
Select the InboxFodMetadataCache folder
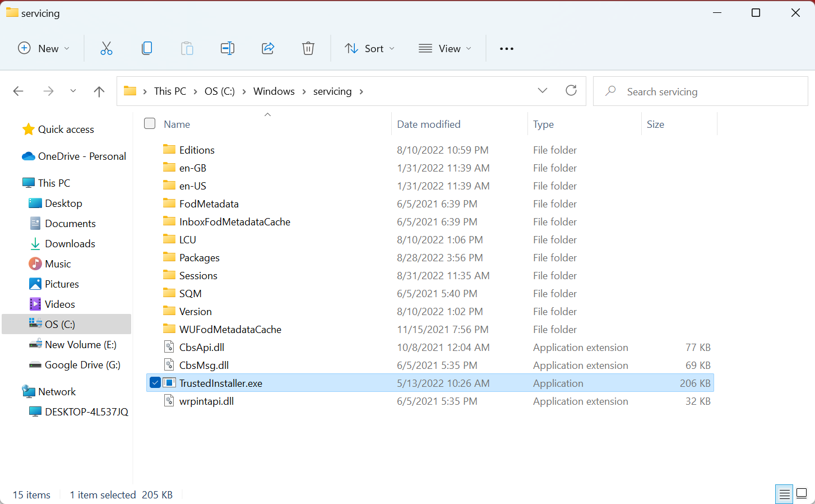point(430,221)
